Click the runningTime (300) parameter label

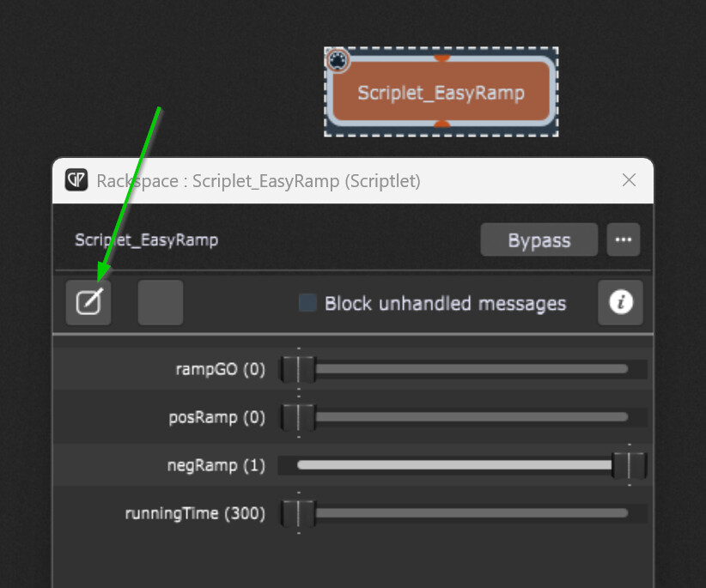click(x=195, y=513)
